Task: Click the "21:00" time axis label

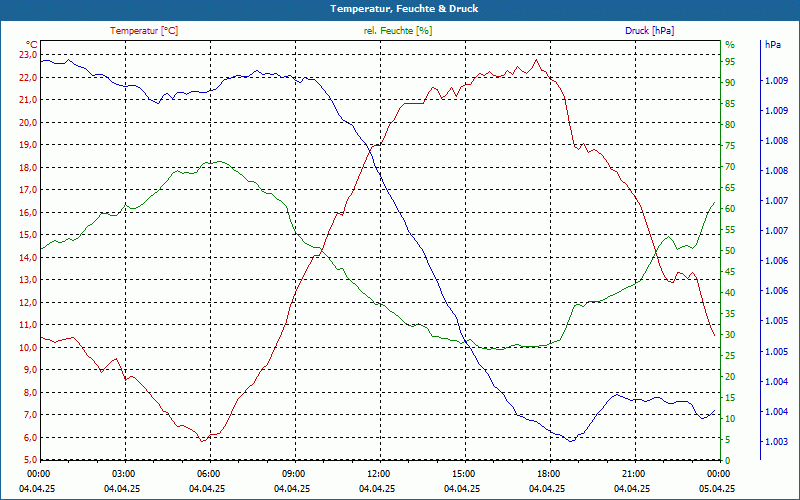Action: [x=633, y=474]
